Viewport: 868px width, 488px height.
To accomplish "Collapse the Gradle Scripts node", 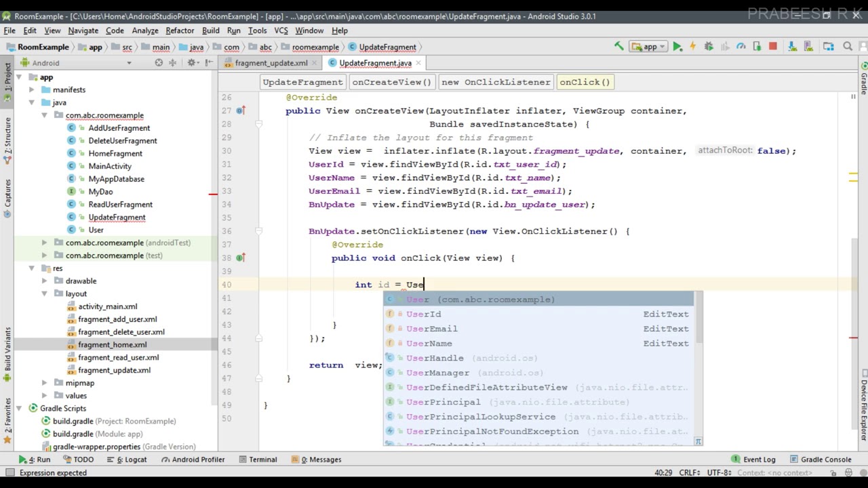I will [x=20, y=408].
